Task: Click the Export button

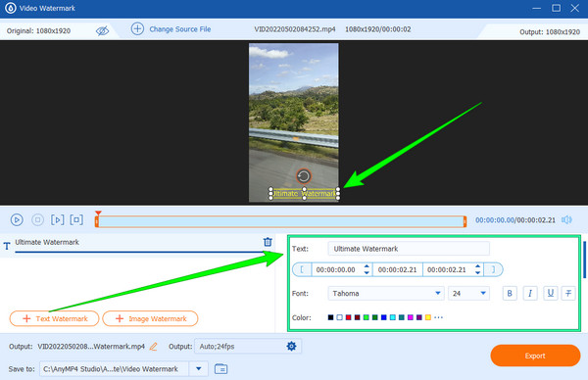Action: tap(535, 356)
